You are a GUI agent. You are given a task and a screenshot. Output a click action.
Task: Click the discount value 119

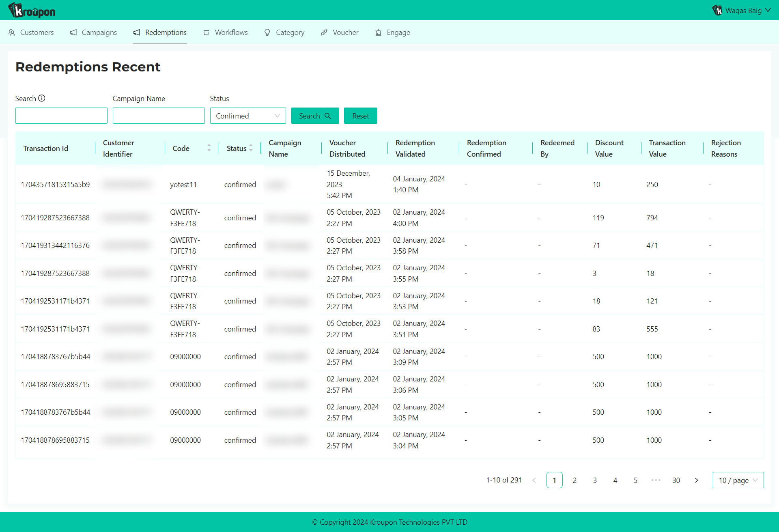coord(598,218)
